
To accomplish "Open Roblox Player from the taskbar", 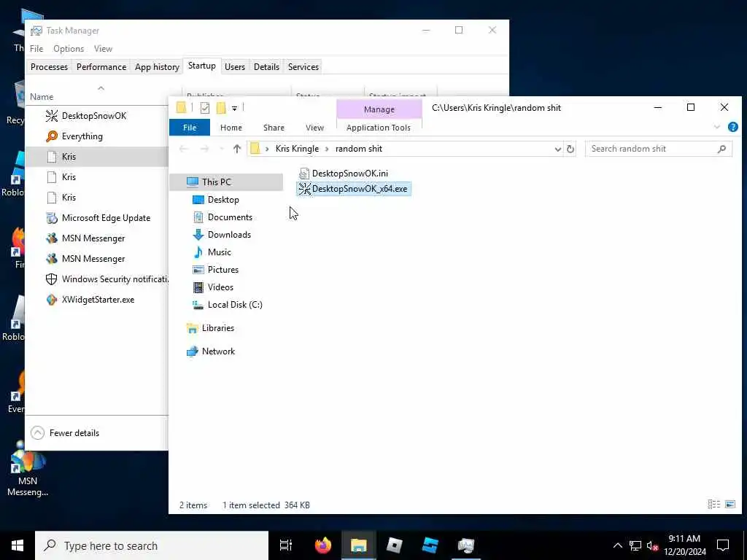I will pyautogui.click(x=395, y=545).
